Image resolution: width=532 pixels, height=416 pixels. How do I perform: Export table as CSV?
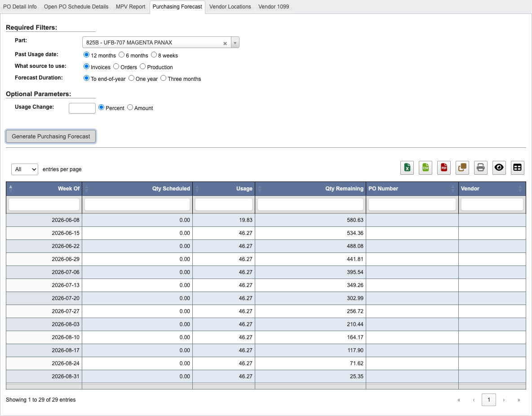tap(425, 168)
